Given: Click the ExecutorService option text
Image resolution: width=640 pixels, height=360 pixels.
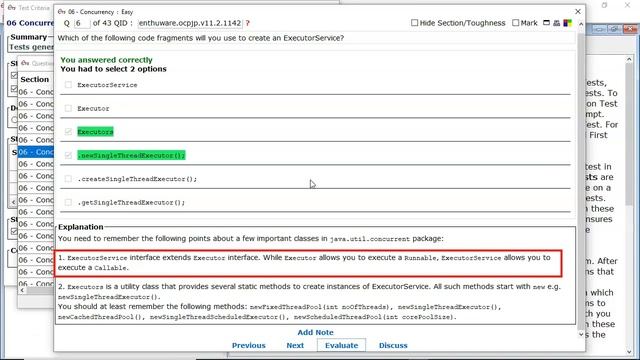Looking at the screenshot, I should [x=107, y=85].
